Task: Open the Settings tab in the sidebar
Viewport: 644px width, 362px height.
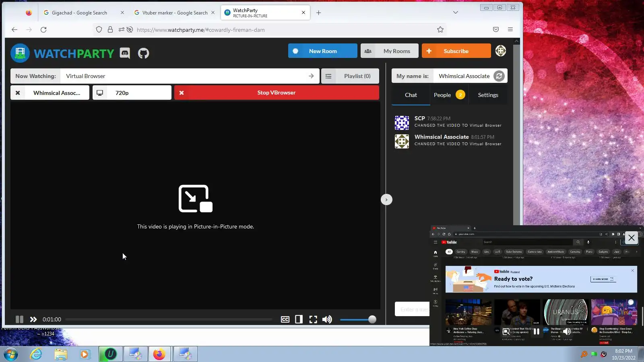Action: pos(488,95)
